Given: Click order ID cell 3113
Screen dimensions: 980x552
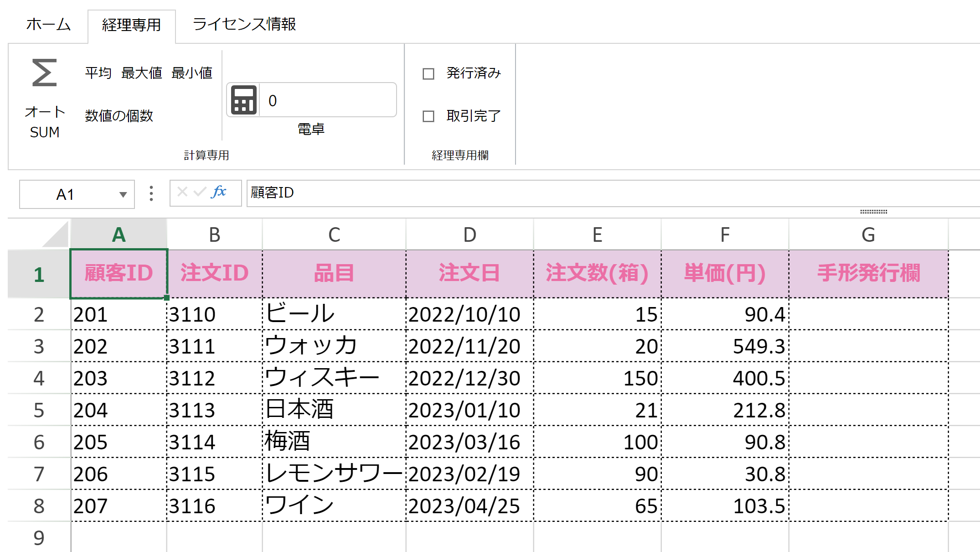Looking at the screenshot, I should [x=215, y=410].
